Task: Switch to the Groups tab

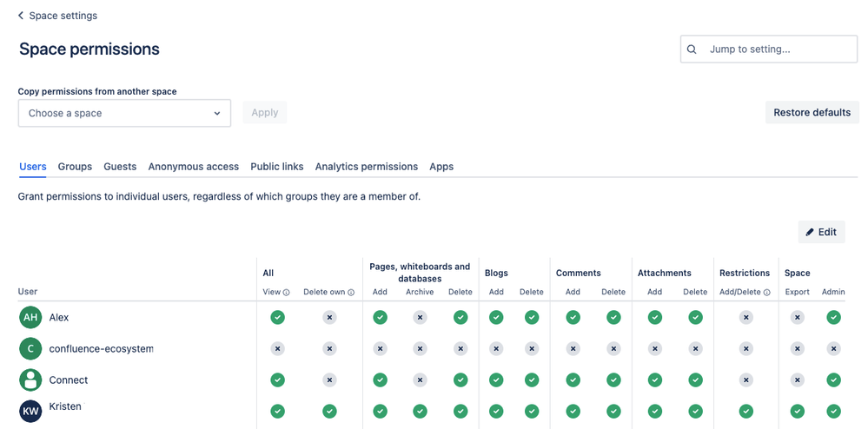Action: pyautogui.click(x=75, y=167)
